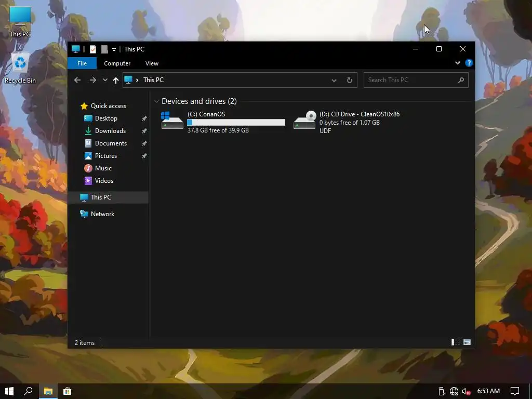This screenshot has width=532, height=399.
Task: Click the pin icon next to Downloads
Action: pos(144,131)
